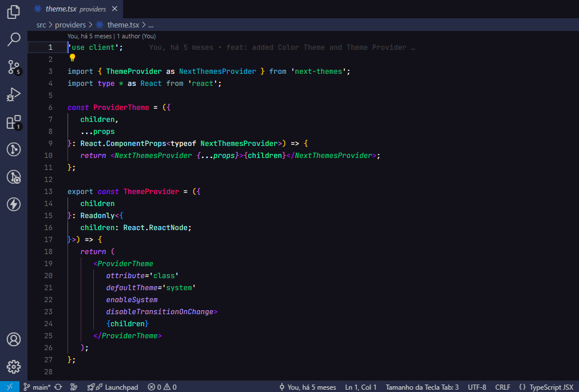Viewport: 579px width, 392px height.
Task: Change indentation via Tamanho da Tecla Tab: 3
Action: [422, 387]
